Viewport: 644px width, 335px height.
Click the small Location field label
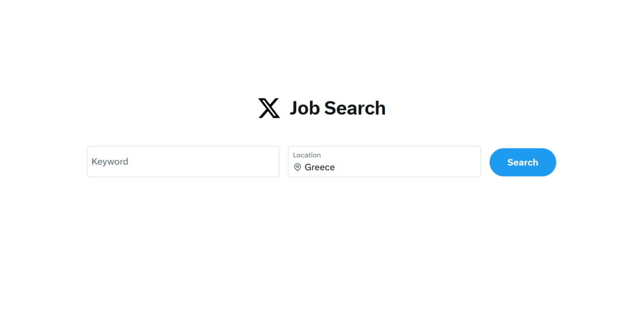(x=307, y=155)
